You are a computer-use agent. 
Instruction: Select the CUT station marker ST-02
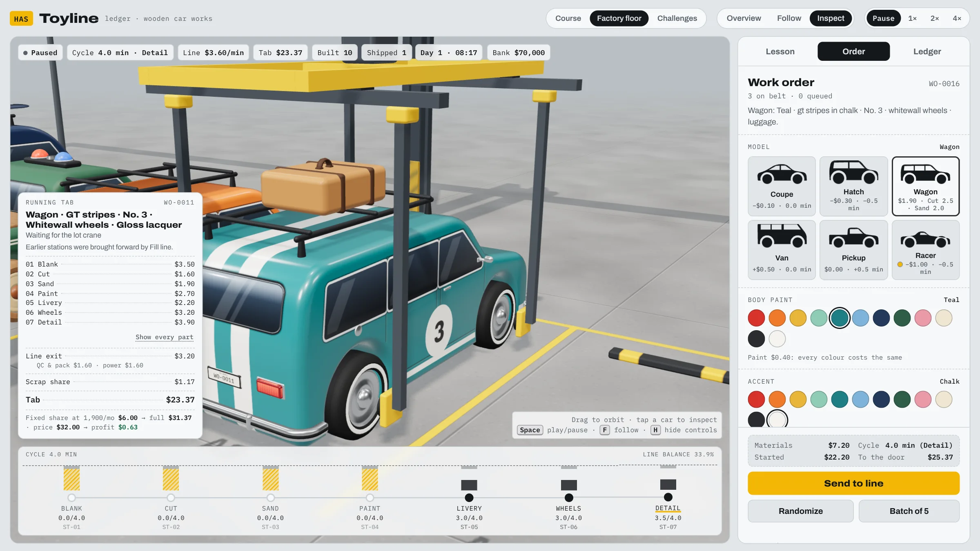[171, 498]
